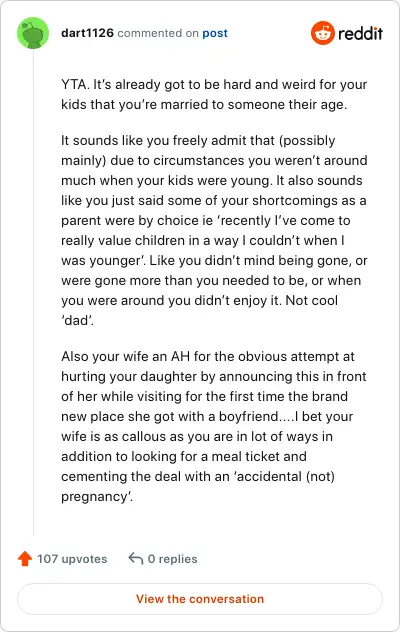The image size is (400, 632).
Task: Click the 'YTA' verdict at comment start
Action: point(75,85)
